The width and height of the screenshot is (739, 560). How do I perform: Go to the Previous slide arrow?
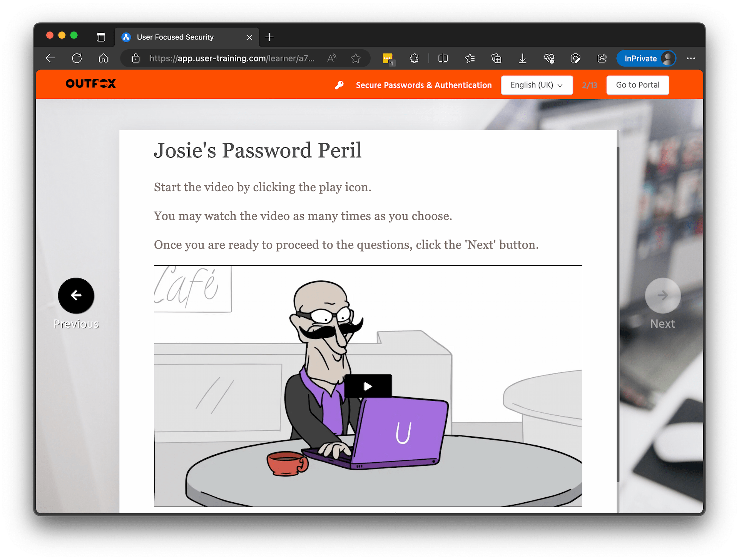pyautogui.click(x=76, y=295)
